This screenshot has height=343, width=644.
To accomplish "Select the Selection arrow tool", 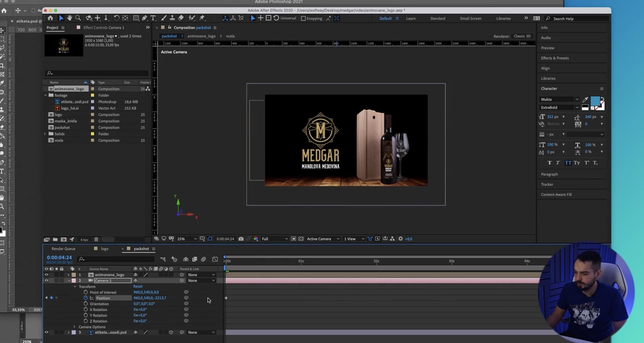I will point(61,18).
